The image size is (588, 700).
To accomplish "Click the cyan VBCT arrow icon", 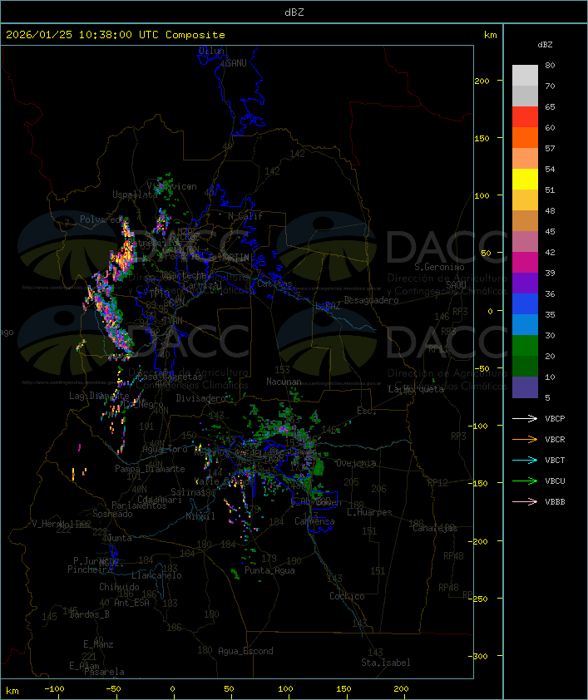I will (525, 460).
